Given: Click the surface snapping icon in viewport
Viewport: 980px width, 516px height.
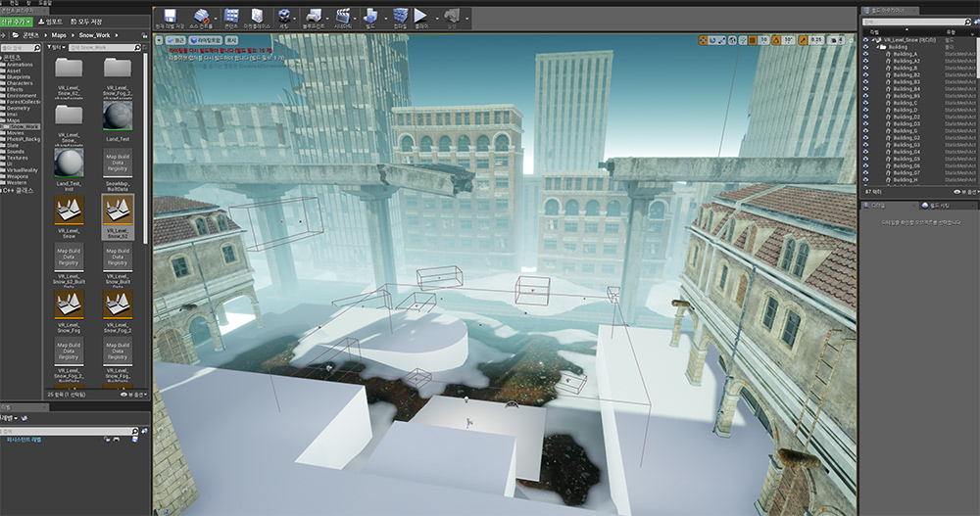Looking at the screenshot, I should pos(743,40).
